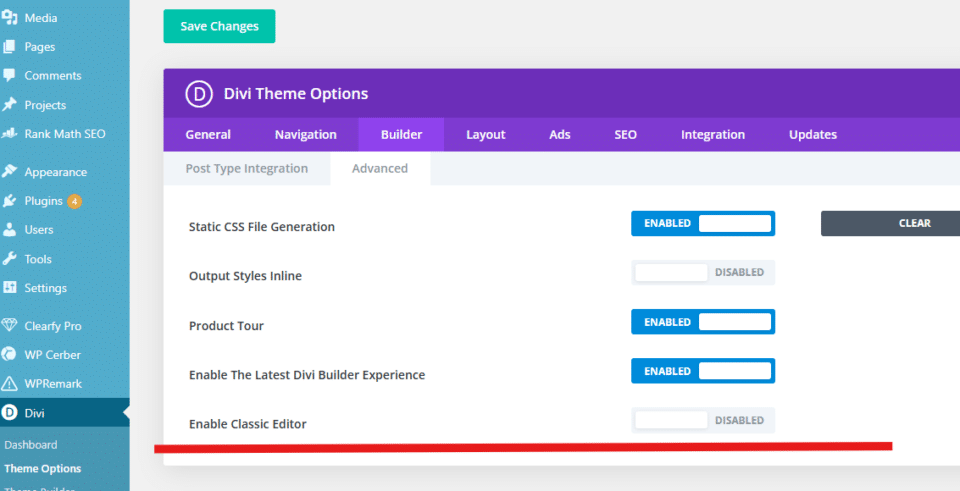Click the Divi Theme Options heading
Viewport: 960px width, 491px height.
click(296, 94)
